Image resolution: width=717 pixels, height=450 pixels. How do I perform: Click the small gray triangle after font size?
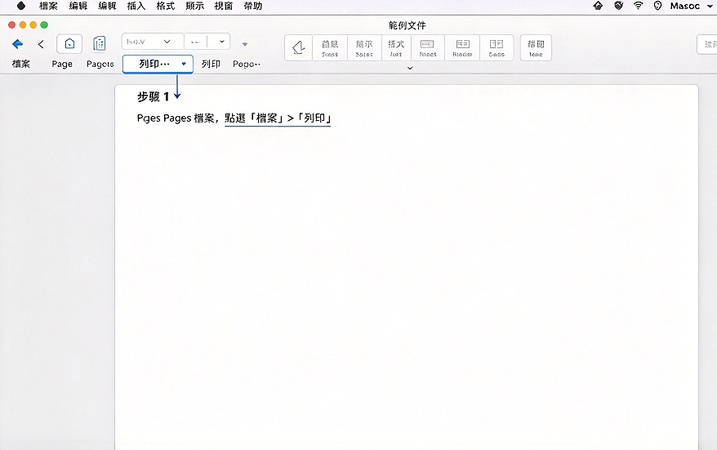click(x=245, y=44)
